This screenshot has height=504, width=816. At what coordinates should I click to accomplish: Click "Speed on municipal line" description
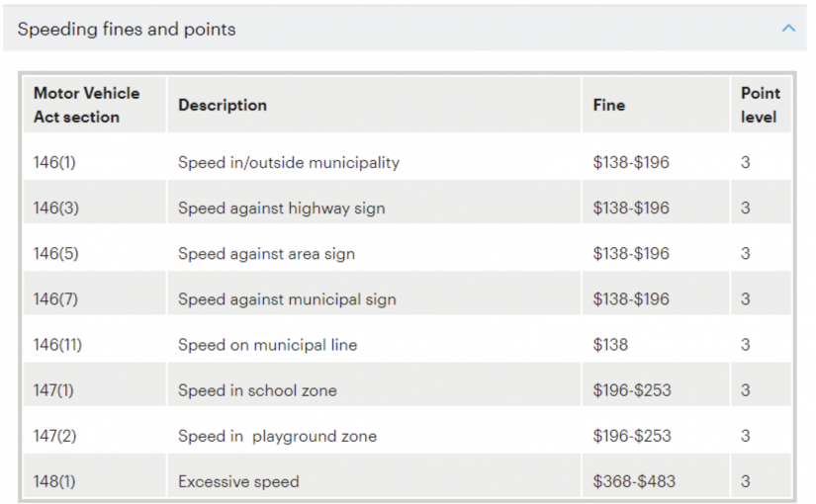[x=268, y=345]
